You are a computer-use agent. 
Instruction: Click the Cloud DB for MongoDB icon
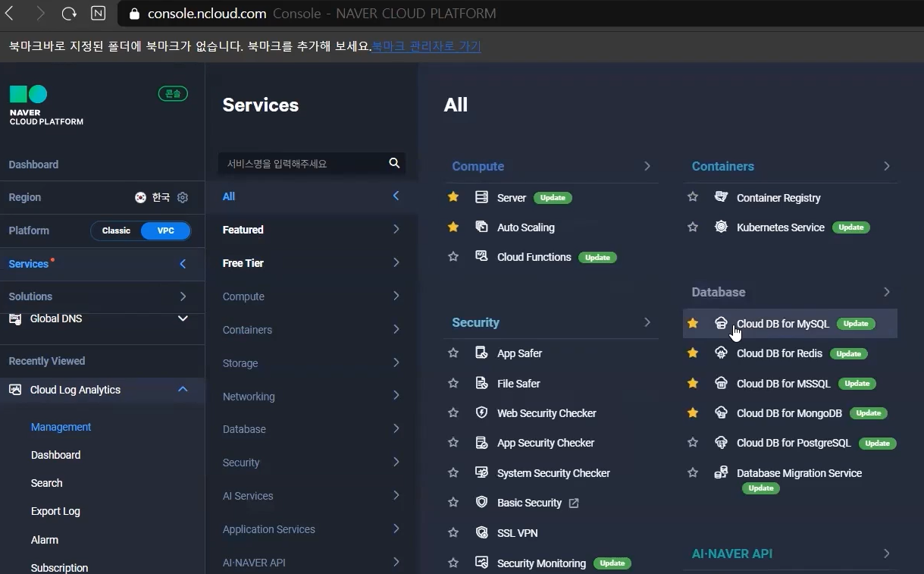click(721, 412)
